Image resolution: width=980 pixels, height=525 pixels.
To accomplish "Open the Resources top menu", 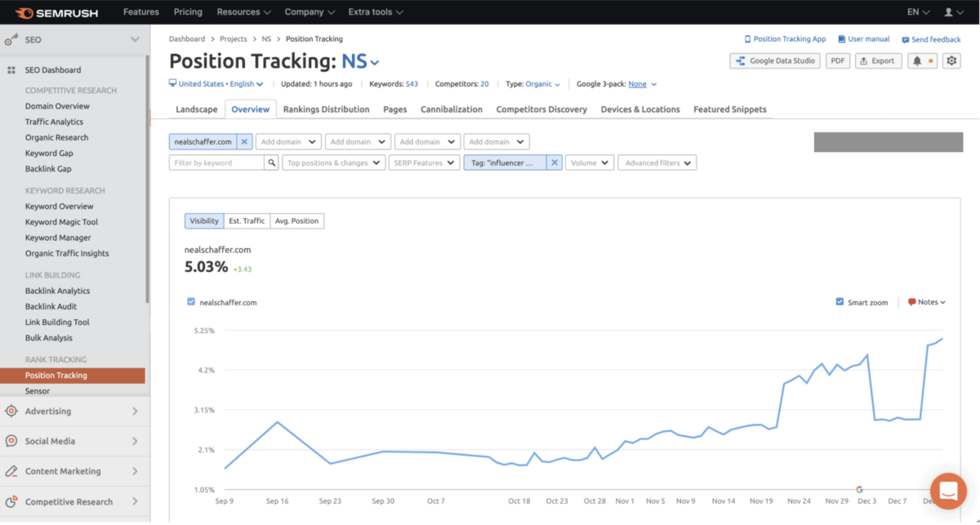I will click(x=243, y=12).
